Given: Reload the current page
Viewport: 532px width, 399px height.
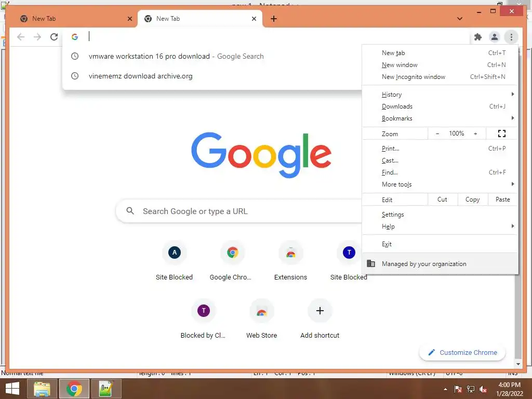Looking at the screenshot, I should [x=54, y=37].
